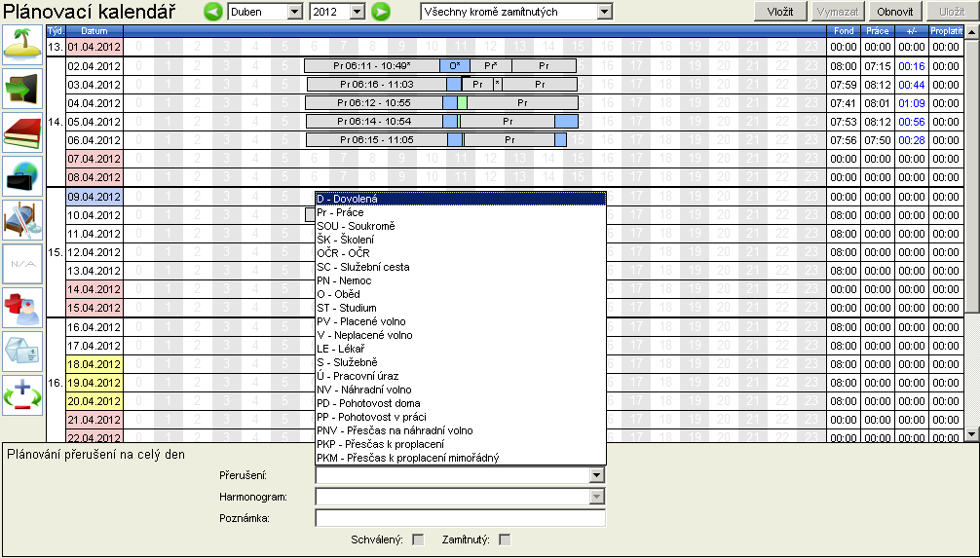Select work block Pr 06:15 - 11:05
Image resolution: width=980 pixels, height=558 pixels.
pyautogui.click(x=377, y=140)
